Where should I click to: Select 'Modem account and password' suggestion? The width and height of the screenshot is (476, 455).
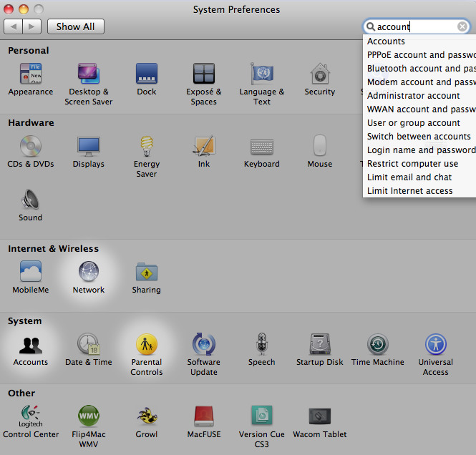[x=419, y=82]
